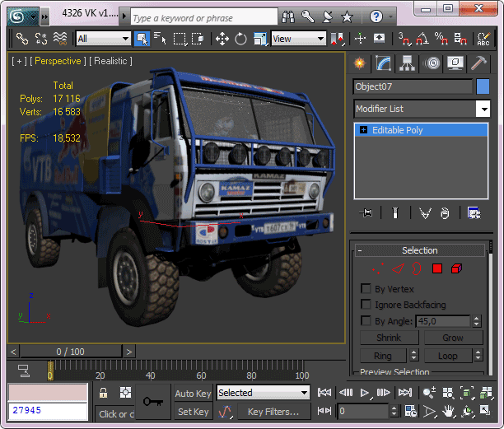Click the Select and Link tool
The image size is (504, 429).
[22, 39]
